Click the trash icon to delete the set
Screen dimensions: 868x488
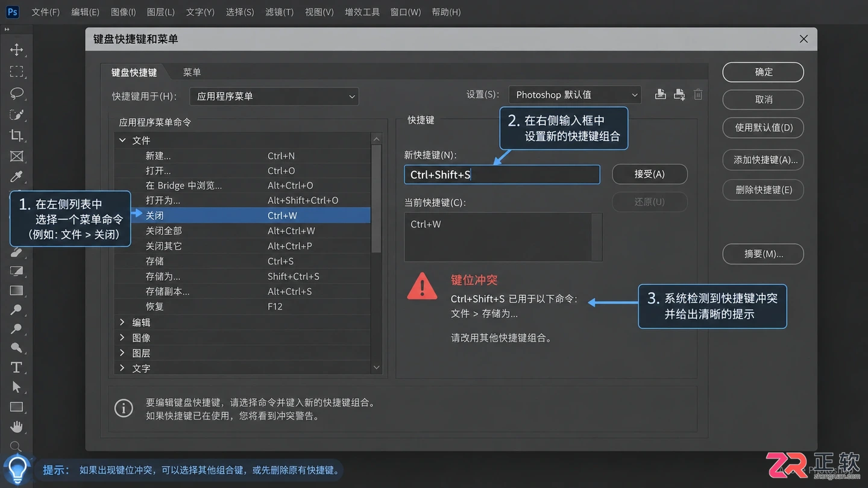click(x=698, y=95)
